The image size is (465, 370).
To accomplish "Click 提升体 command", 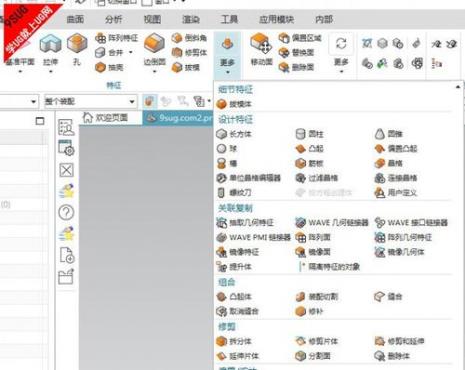I will pyautogui.click(x=234, y=267).
